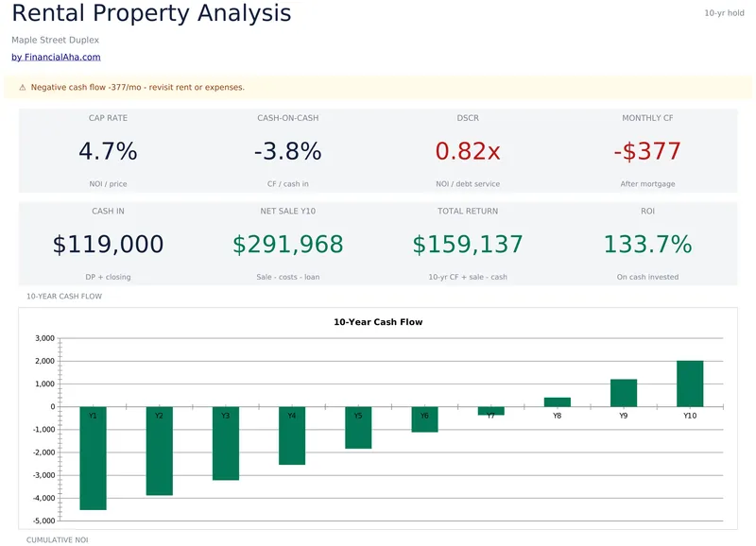
Task: Click the Y4 bar in the chart
Action: (x=292, y=435)
